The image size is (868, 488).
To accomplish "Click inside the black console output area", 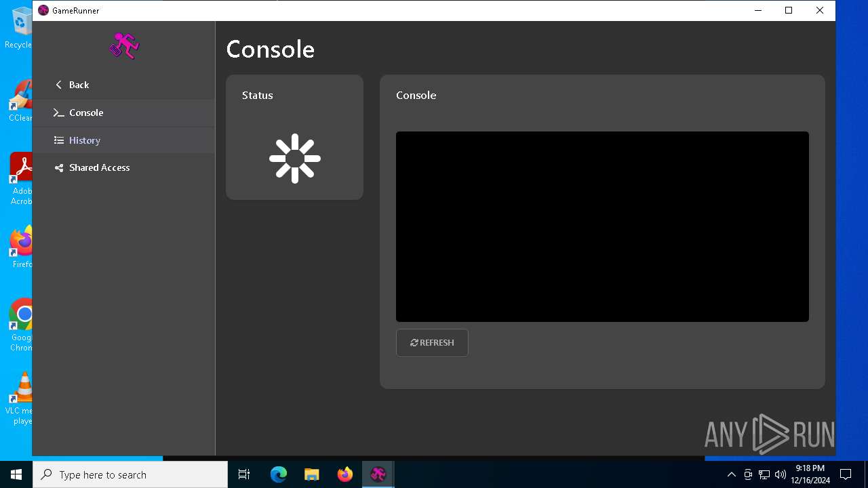I will click(602, 226).
